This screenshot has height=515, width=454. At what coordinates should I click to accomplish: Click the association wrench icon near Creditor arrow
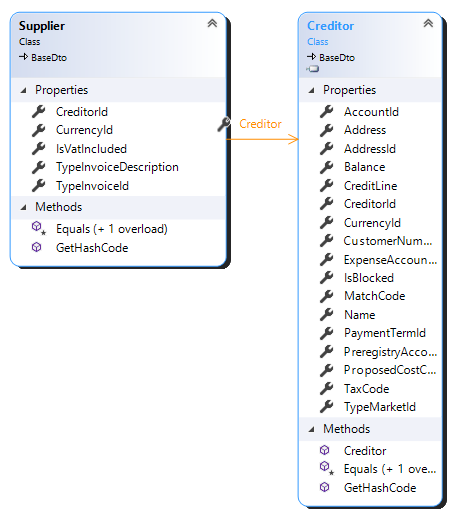tap(224, 124)
